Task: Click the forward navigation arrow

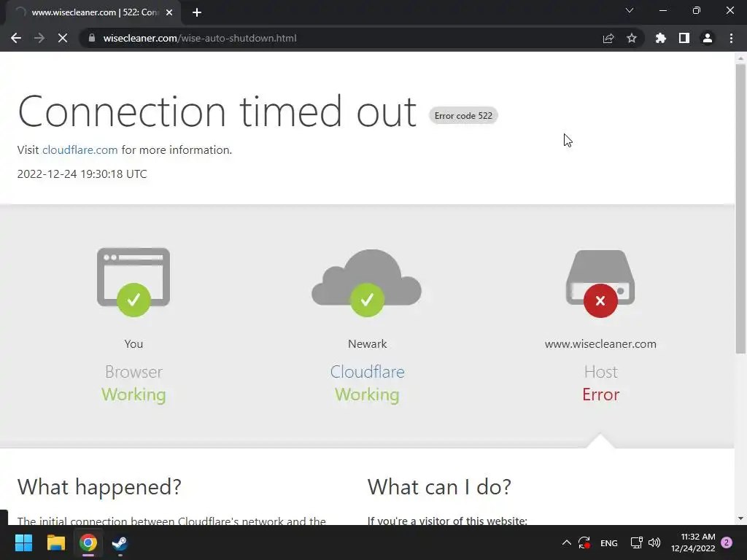Action: click(39, 38)
